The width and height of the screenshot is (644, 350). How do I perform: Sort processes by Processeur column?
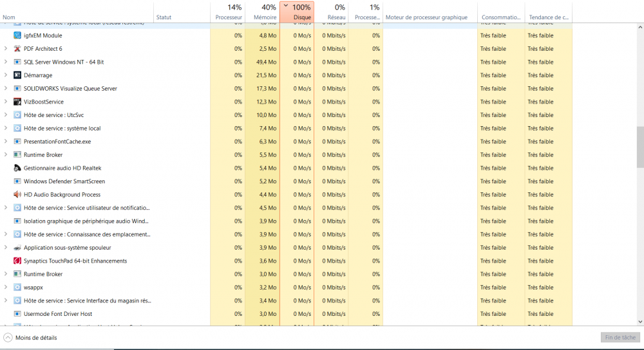pos(227,12)
